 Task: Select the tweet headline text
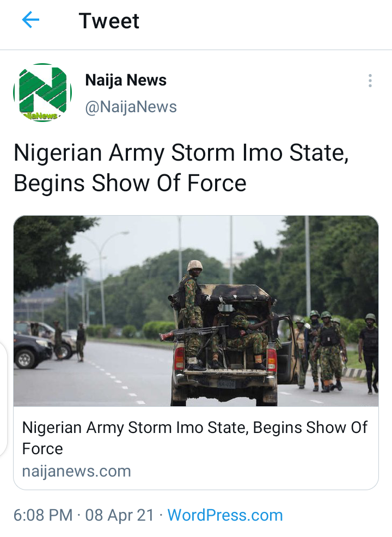181,167
